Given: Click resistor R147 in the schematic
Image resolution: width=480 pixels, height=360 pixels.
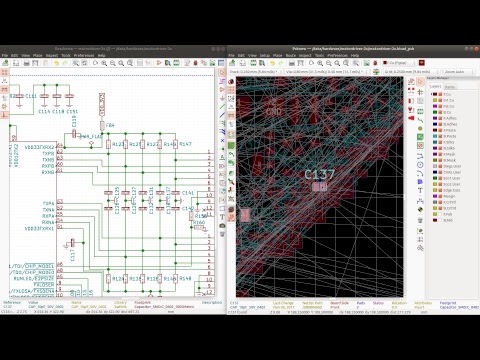Looking at the screenshot, I should 175,144.
